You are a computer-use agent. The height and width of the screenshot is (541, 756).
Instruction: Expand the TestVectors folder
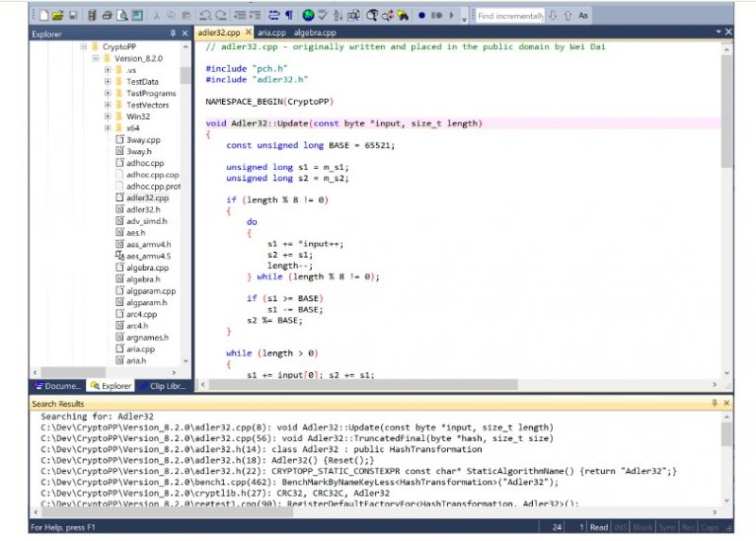(108, 105)
